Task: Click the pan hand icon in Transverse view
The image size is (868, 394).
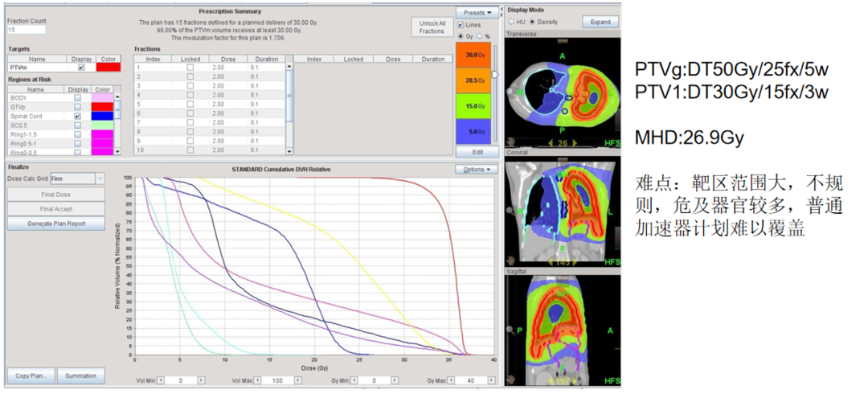Action: (510, 142)
